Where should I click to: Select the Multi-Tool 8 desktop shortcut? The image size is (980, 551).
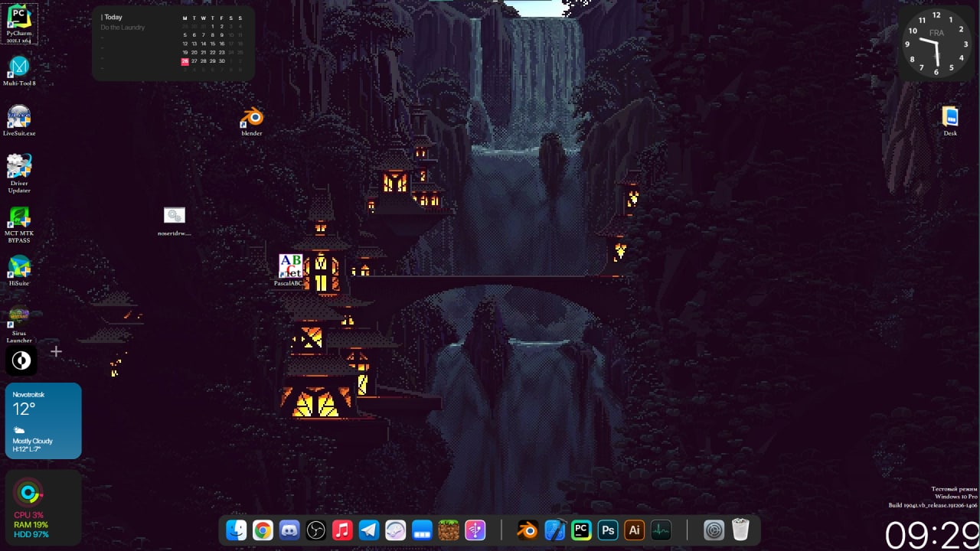(19, 71)
